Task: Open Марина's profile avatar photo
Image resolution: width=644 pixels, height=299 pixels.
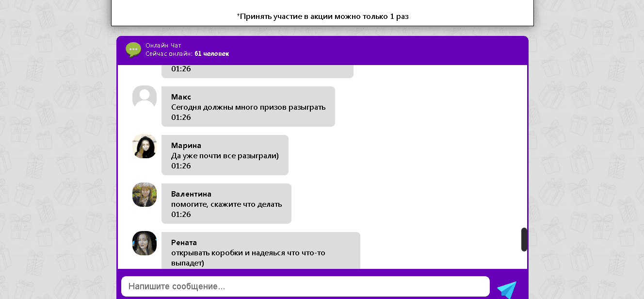Action: [x=144, y=146]
